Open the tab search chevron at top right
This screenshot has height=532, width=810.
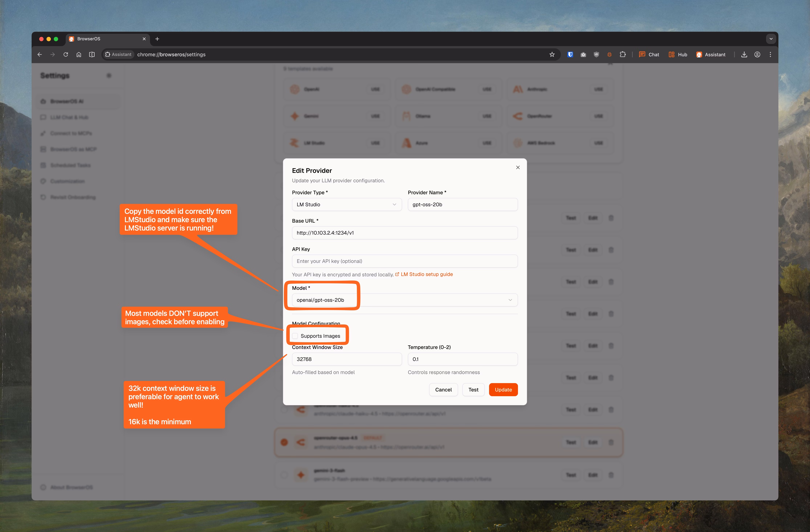tap(771, 38)
